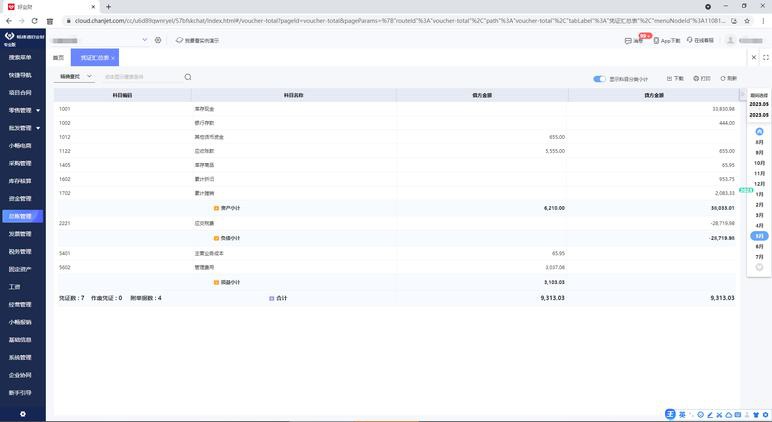Click the browser address bar
772x422 pixels.
399,21
